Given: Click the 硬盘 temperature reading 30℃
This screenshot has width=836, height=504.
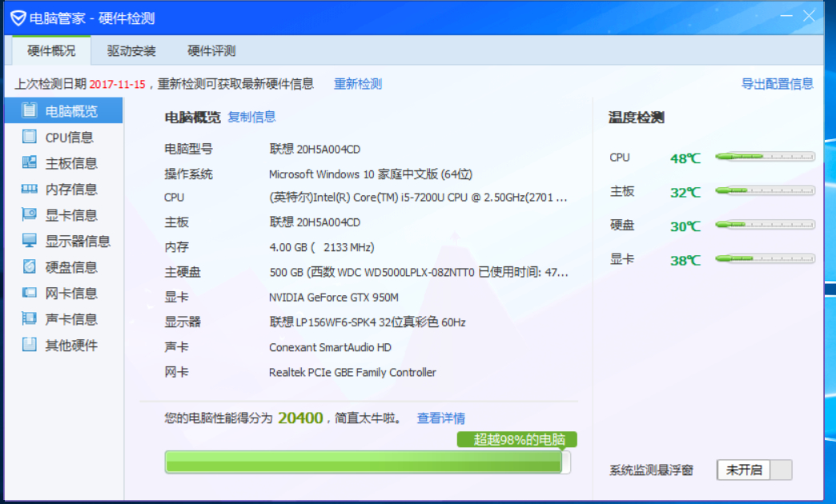Looking at the screenshot, I should (x=685, y=226).
